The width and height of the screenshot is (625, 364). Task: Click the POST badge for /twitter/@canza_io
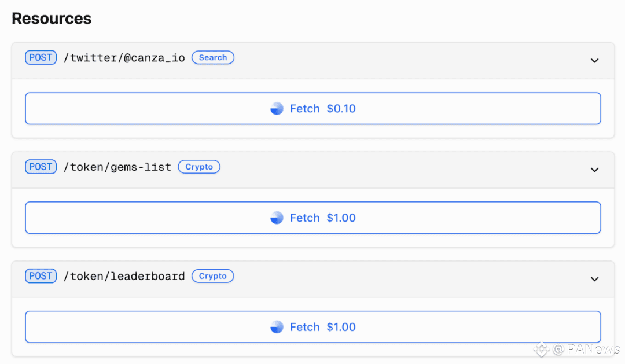click(41, 58)
